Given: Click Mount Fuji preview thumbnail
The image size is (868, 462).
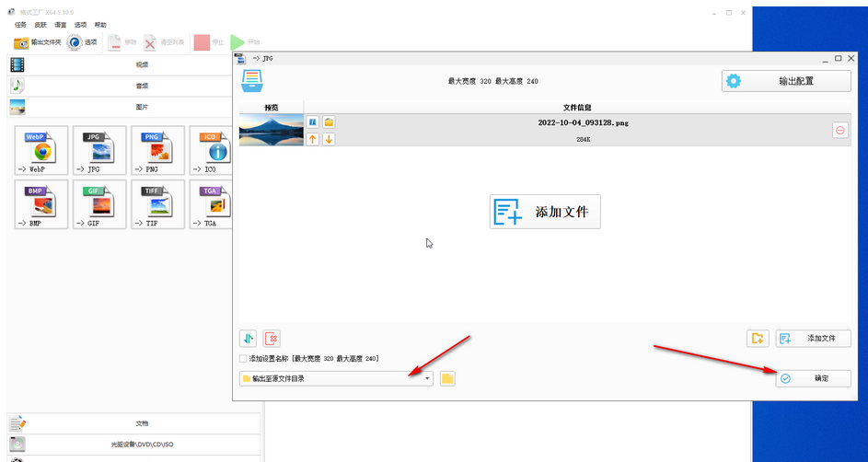Looking at the screenshot, I should click(272, 130).
